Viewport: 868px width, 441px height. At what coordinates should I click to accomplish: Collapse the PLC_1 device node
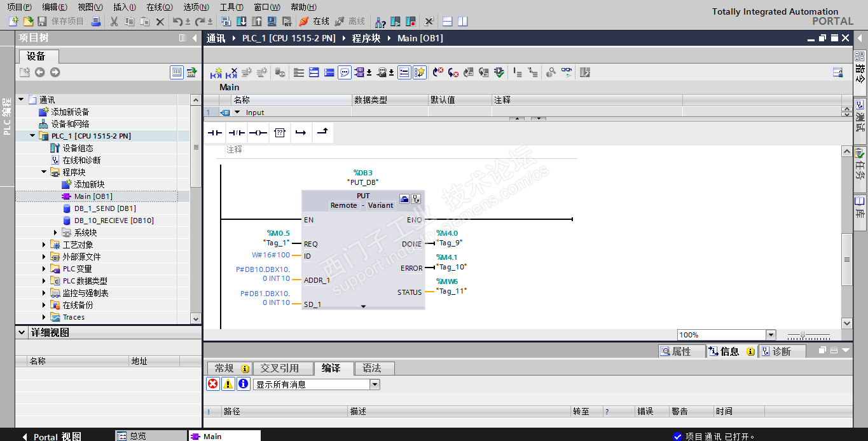(x=33, y=136)
